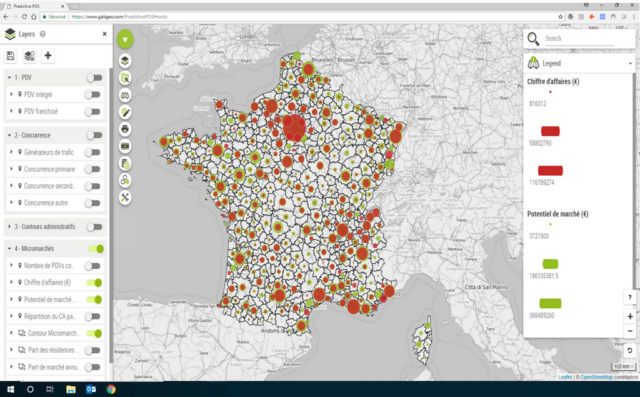Click the drawing pencil tool icon
The image size is (640, 397).
tap(125, 112)
